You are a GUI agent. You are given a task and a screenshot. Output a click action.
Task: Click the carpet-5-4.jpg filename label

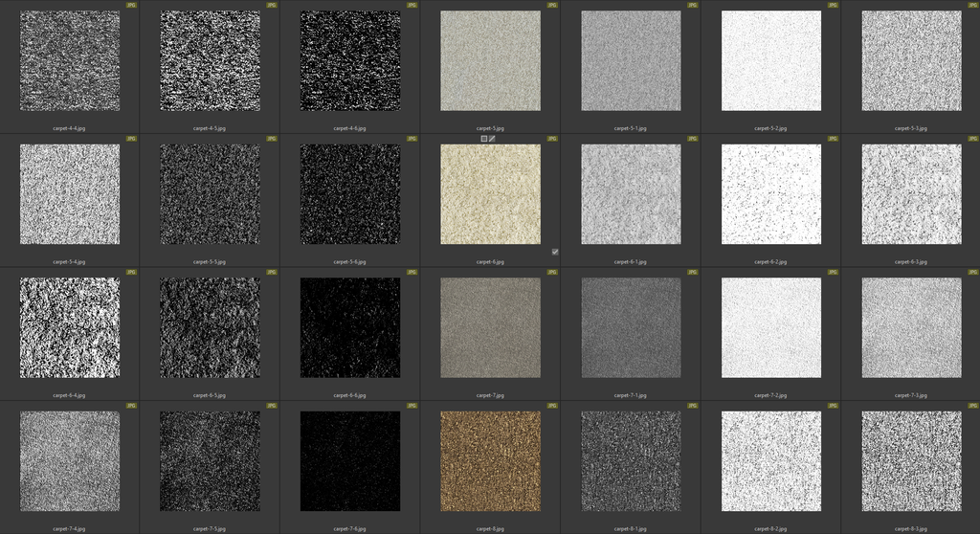point(70,261)
